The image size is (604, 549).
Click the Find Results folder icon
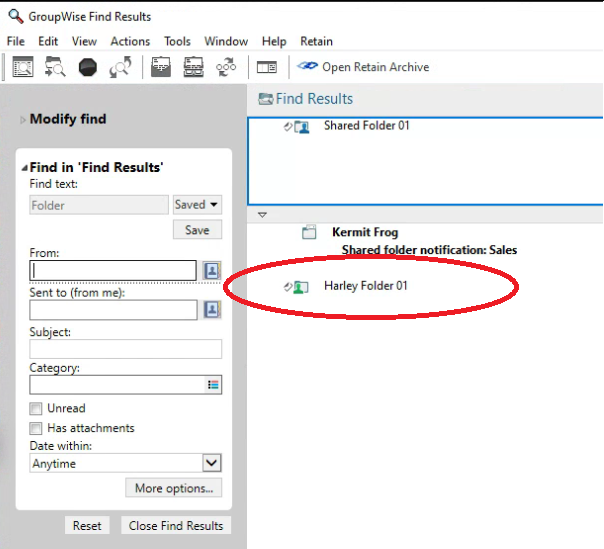point(265,99)
